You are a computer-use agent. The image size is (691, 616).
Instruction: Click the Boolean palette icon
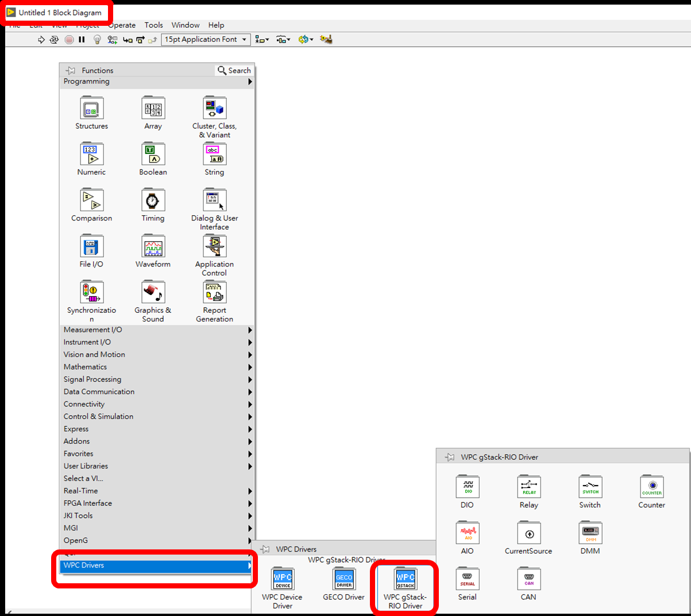[153, 154]
